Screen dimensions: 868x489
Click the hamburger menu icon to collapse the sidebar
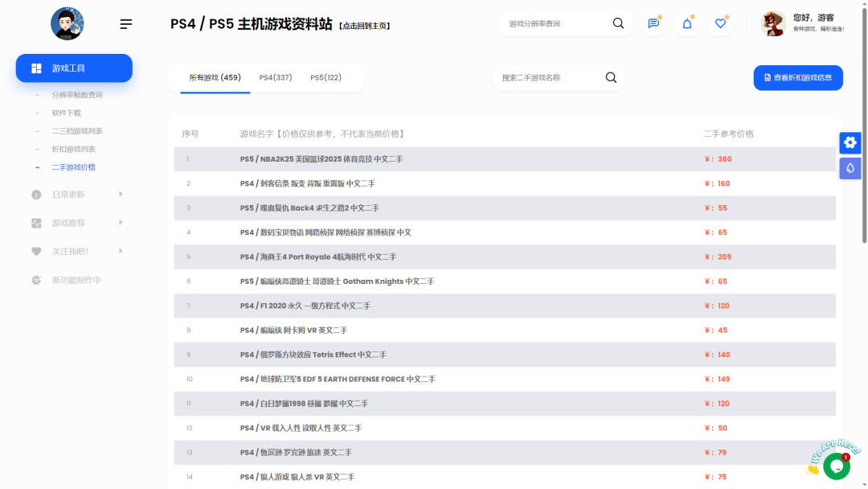click(x=125, y=24)
